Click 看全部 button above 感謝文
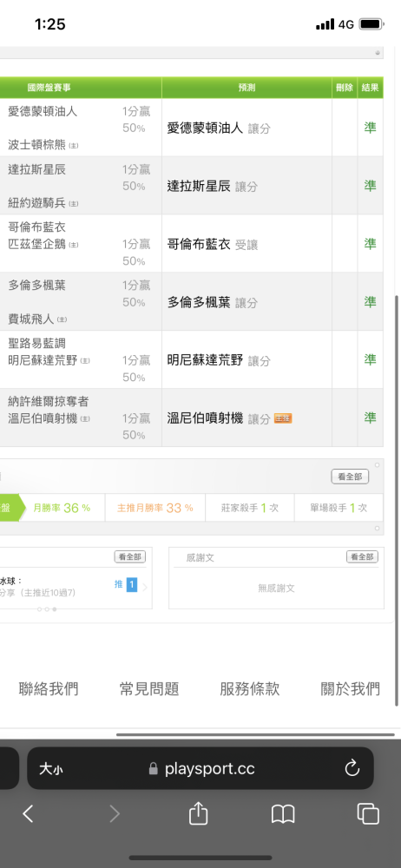The width and height of the screenshot is (401, 868). 362,557
